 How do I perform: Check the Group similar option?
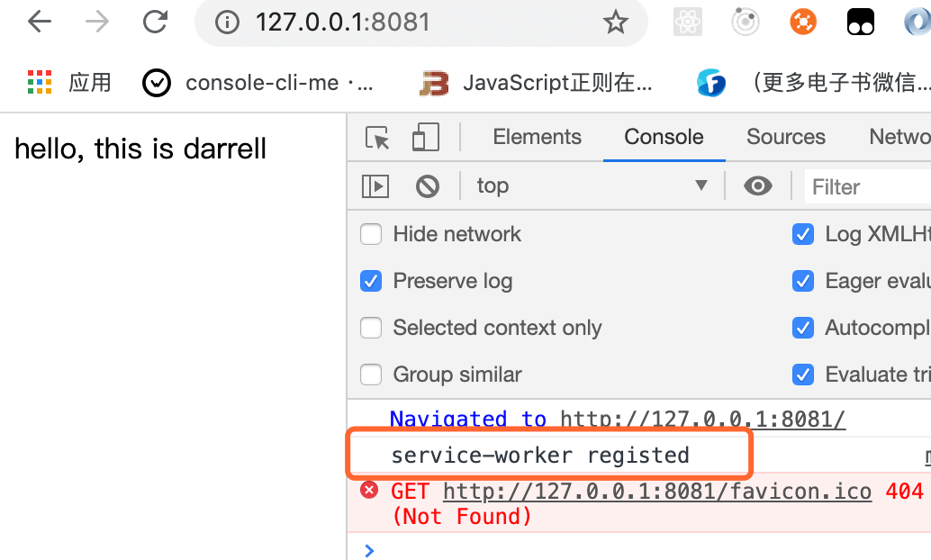coord(371,375)
